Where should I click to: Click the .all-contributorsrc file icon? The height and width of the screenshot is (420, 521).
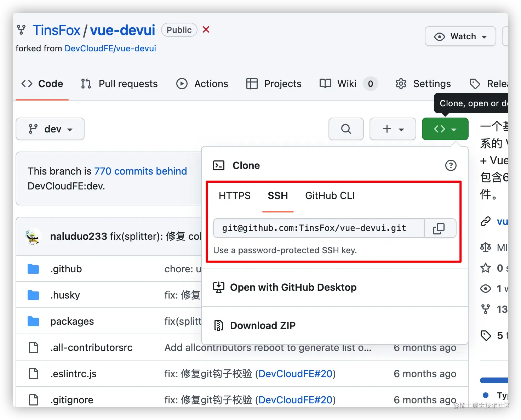(x=34, y=347)
